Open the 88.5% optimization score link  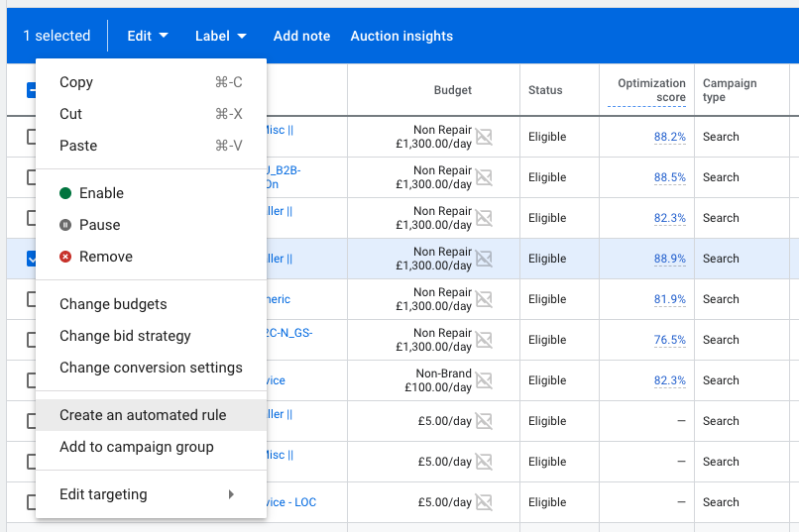coord(669,177)
